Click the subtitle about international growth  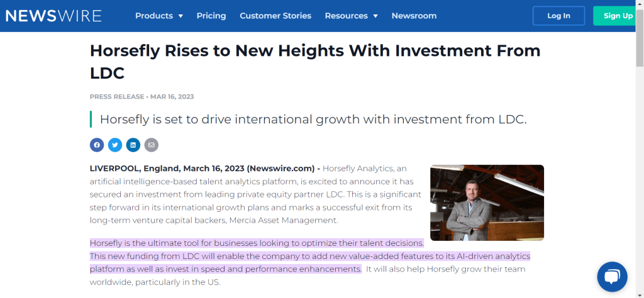pyautogui.click(x=313, y=119)
